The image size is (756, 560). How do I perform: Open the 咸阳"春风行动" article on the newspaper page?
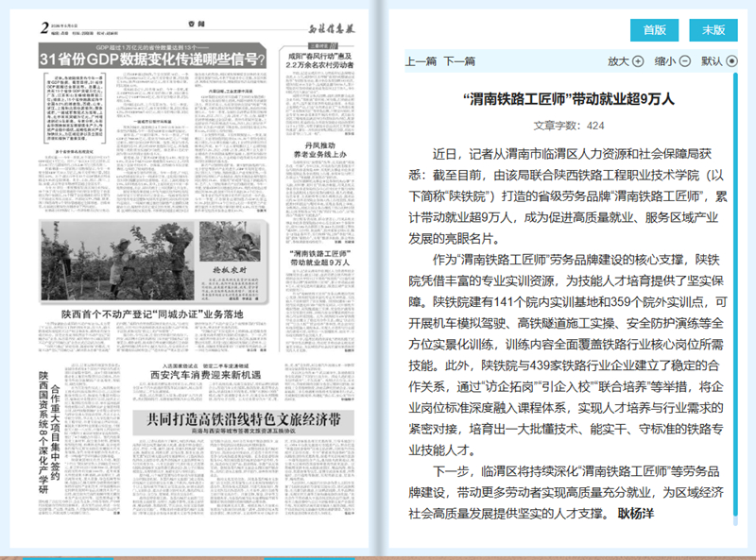319,60
